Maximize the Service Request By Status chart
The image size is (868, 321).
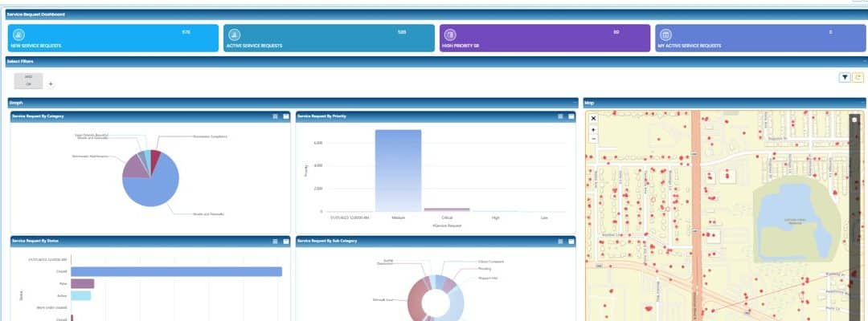point(285,241)
